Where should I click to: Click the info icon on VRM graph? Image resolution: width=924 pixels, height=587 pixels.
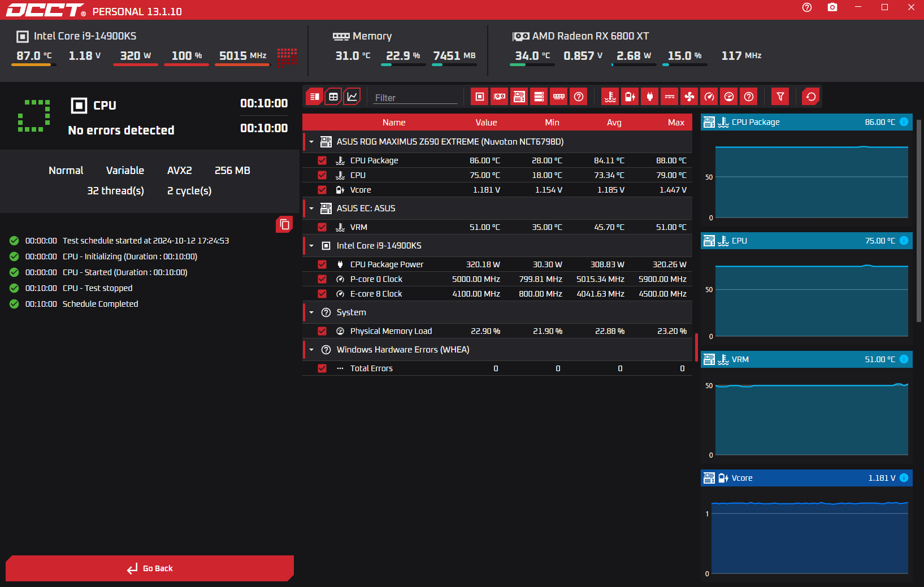pyautogui.click(x=904, y=359)
